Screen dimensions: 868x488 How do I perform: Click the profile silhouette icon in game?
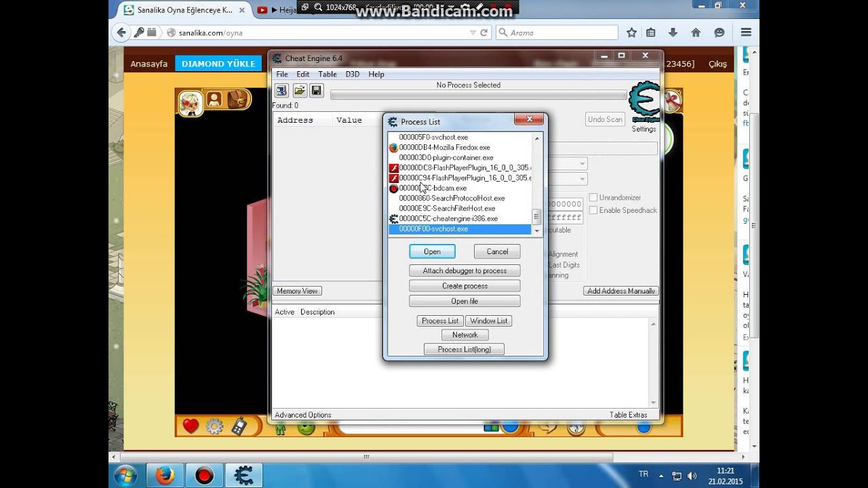coord(214,100)
